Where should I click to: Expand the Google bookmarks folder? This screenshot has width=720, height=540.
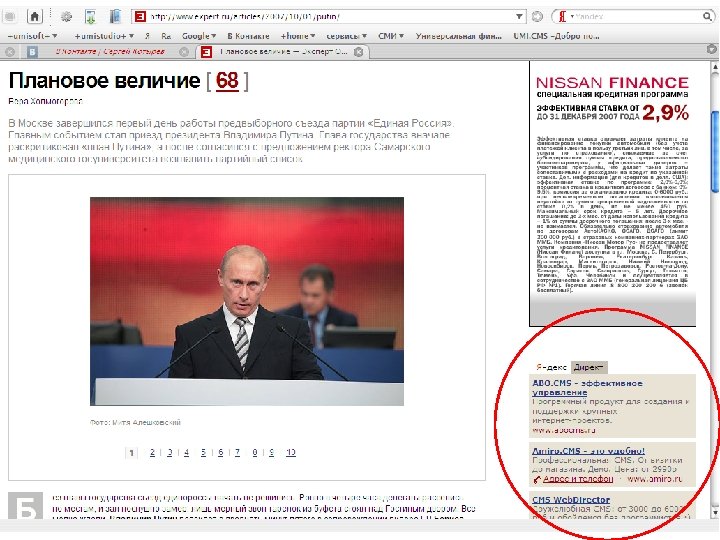(199, 36)
